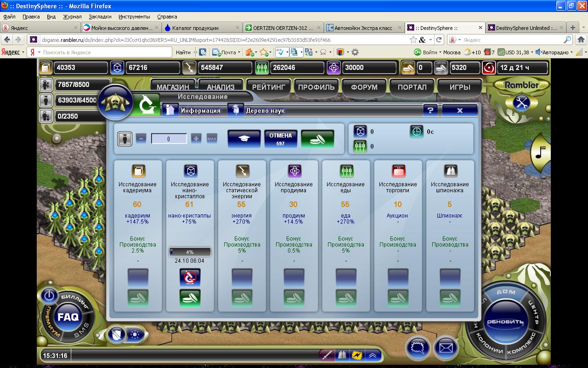Expand the bottom bar with double chevron
This screenshot has width=588, height=368.
pos(372,355)
